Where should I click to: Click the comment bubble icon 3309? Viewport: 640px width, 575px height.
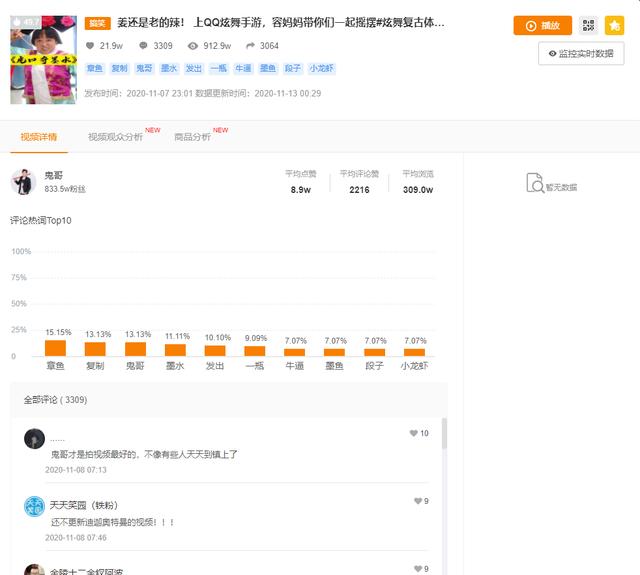click(x=143, y=46)
